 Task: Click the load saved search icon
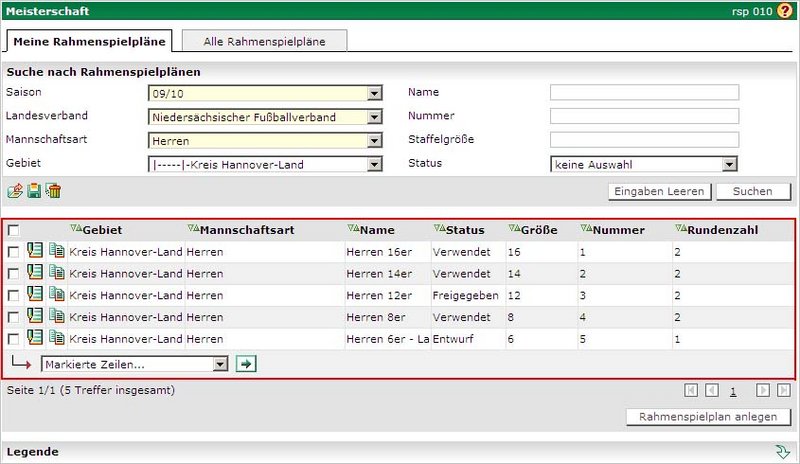click(x=15, y=191)
